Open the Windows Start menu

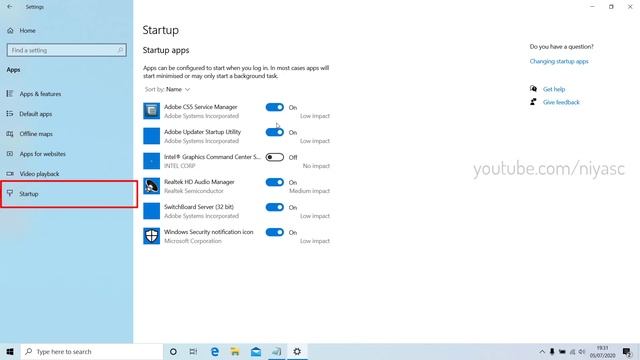[x=10, y=351]
